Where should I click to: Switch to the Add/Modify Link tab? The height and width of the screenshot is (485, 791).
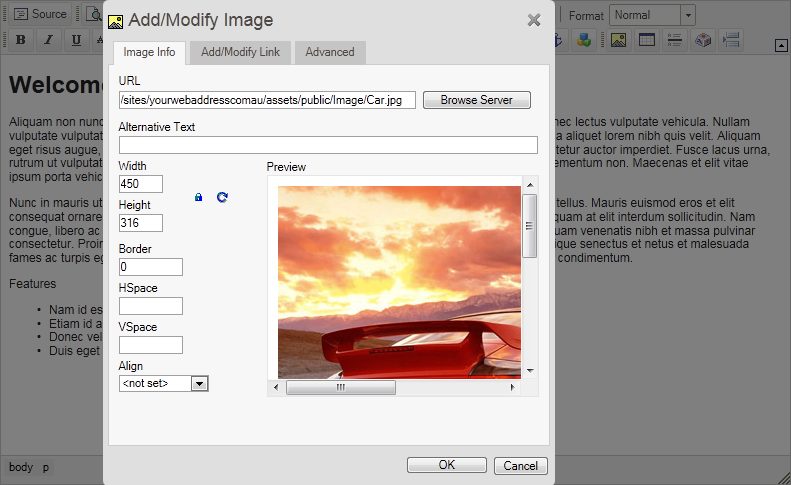tap(240, 52)
